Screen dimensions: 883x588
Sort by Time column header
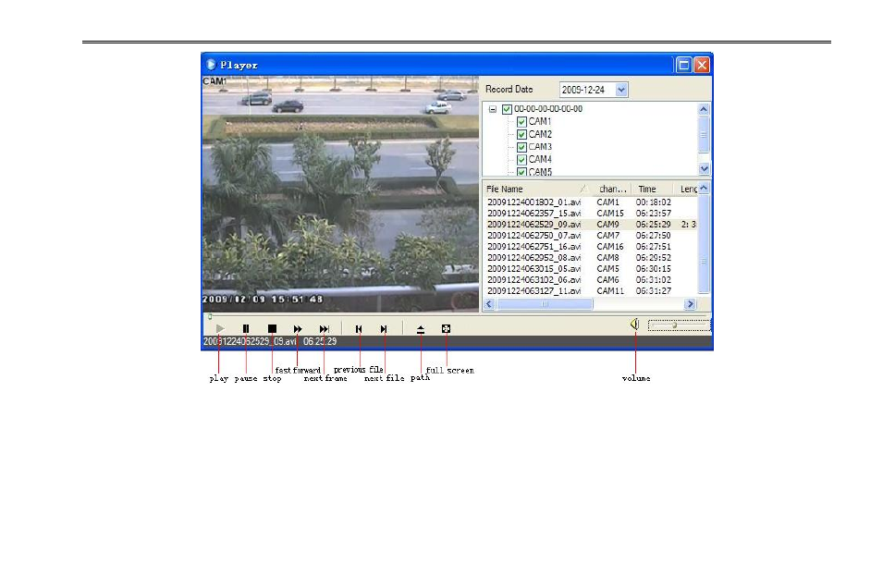click(x=652, y=189)
